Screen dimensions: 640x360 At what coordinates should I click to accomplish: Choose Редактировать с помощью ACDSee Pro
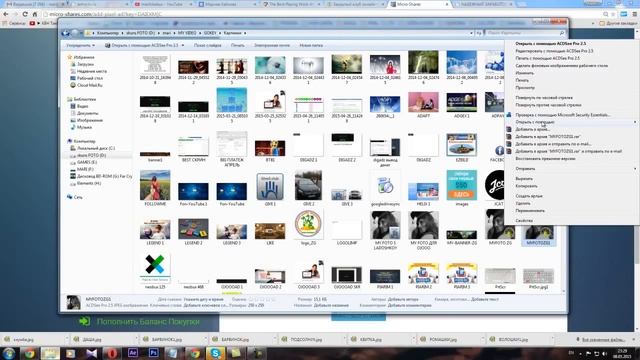[x=554, y=51]
